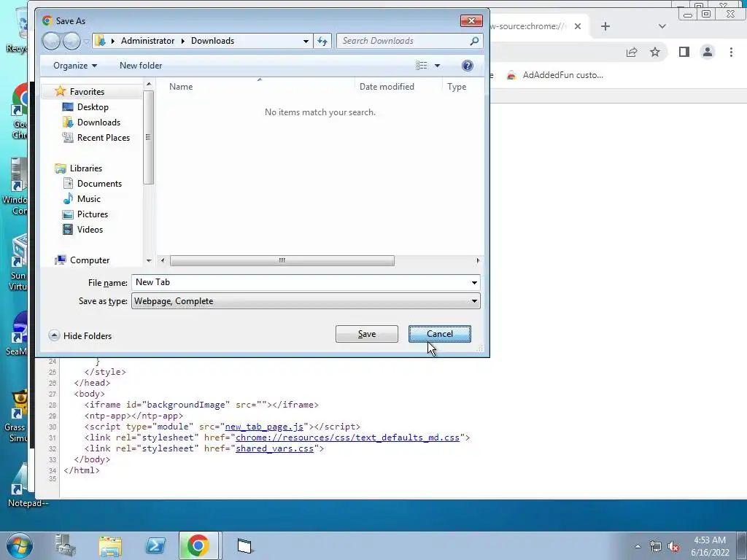Click the Search Downloads field
This screenshot has width=747, height=560.
[x=403, y=41]
